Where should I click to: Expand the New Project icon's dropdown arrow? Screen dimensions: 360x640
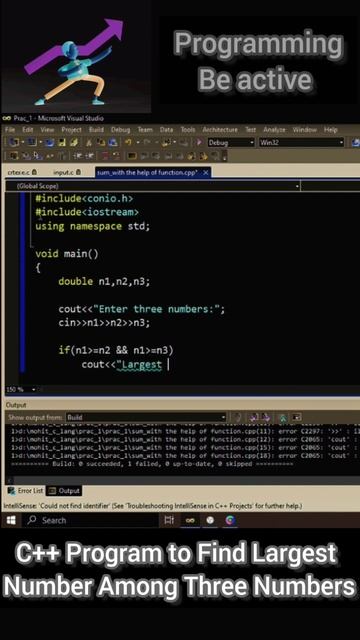pos(22,142)
